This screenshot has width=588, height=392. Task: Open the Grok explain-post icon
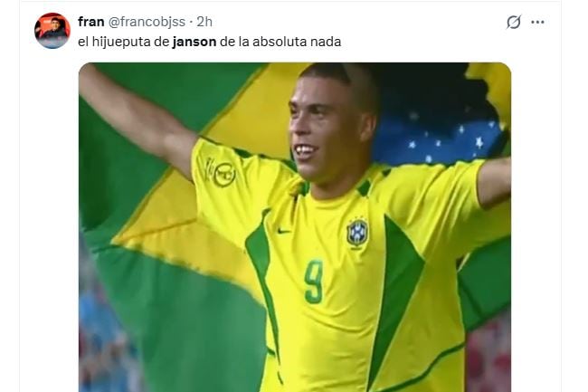point(514,22)
